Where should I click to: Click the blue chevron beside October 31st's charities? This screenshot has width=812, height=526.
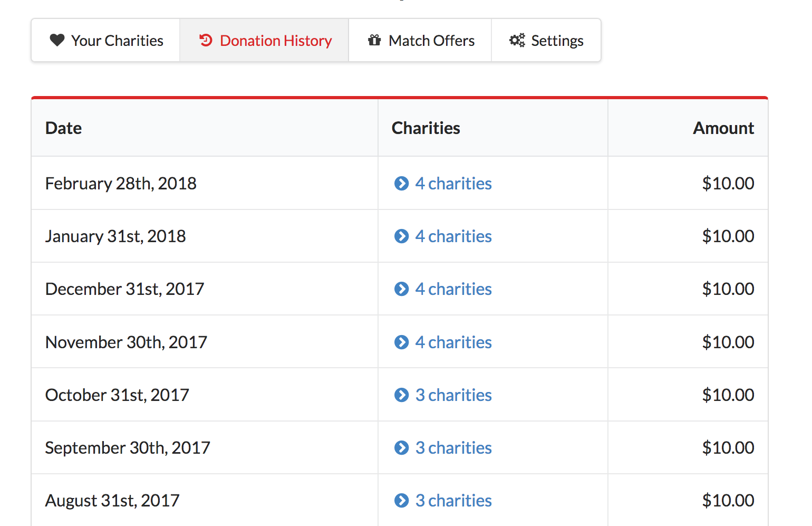pos(401,395)
